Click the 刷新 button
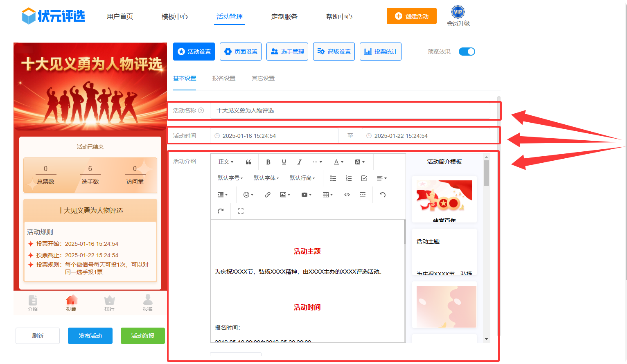 tap(38, 336)
